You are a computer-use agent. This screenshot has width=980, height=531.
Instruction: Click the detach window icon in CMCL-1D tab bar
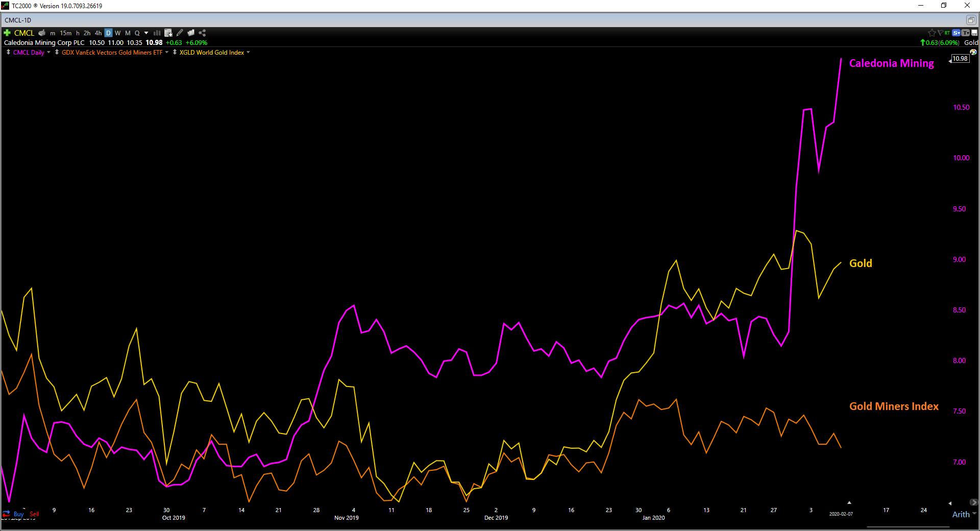tap(971, 20)
